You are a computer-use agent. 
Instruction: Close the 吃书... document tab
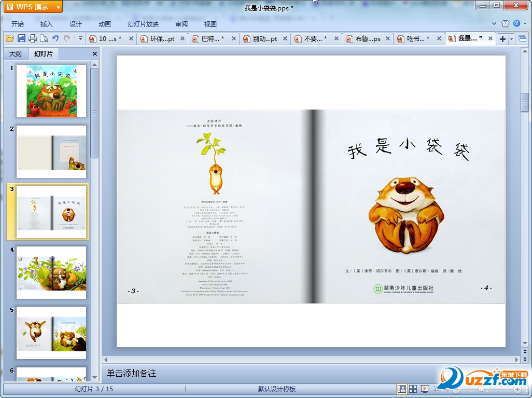coord(439,39)
